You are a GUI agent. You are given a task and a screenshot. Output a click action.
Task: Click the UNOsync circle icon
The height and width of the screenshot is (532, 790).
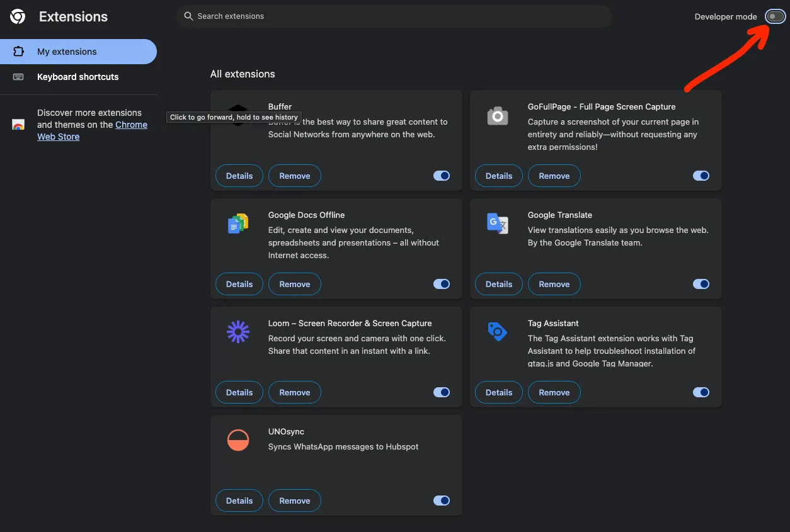238,440
